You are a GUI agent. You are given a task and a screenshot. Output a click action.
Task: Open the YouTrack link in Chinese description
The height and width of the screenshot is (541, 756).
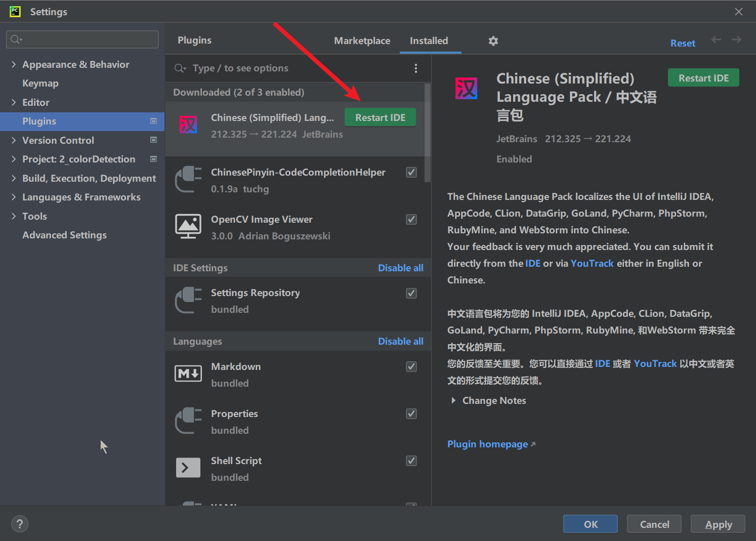[x=655, y=363]
